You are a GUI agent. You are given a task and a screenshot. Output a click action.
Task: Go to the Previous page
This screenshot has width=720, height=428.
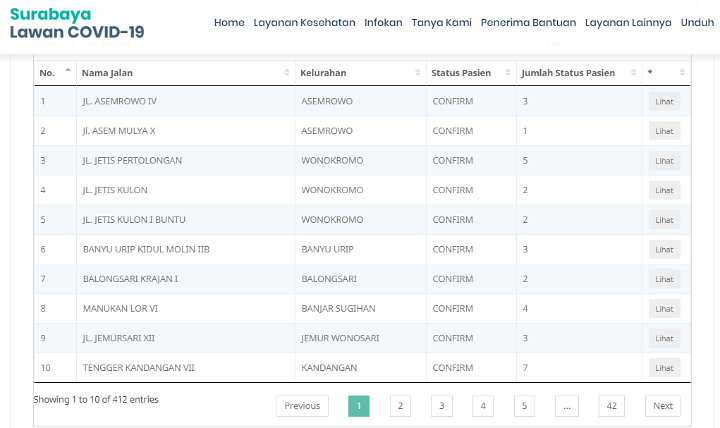(302, 406)
